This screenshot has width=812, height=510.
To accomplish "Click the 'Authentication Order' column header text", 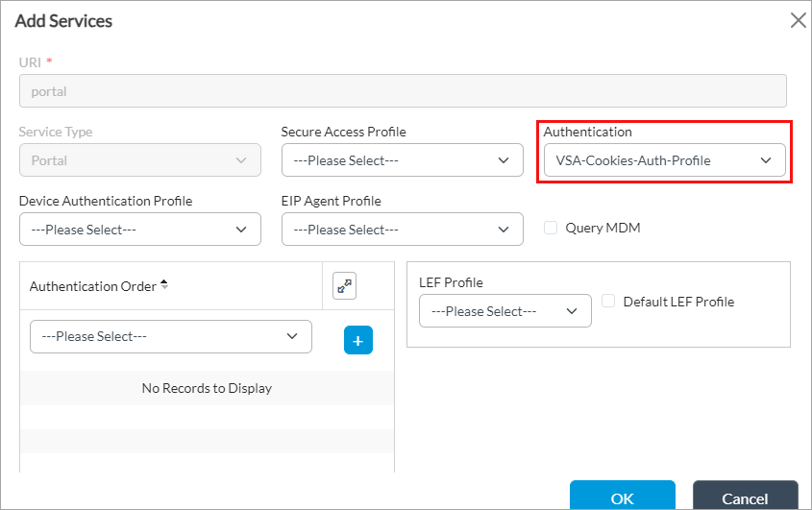I will coord(92,286).
